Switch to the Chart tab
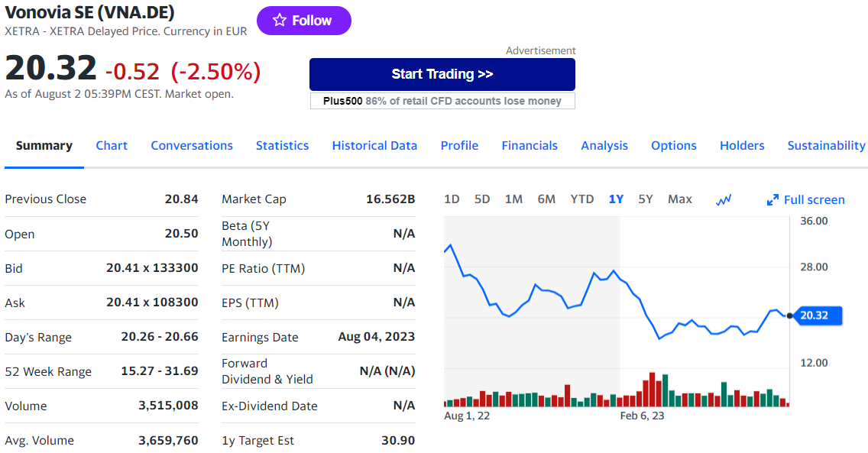This screenshot has height=453, width=868. point(112,145)
